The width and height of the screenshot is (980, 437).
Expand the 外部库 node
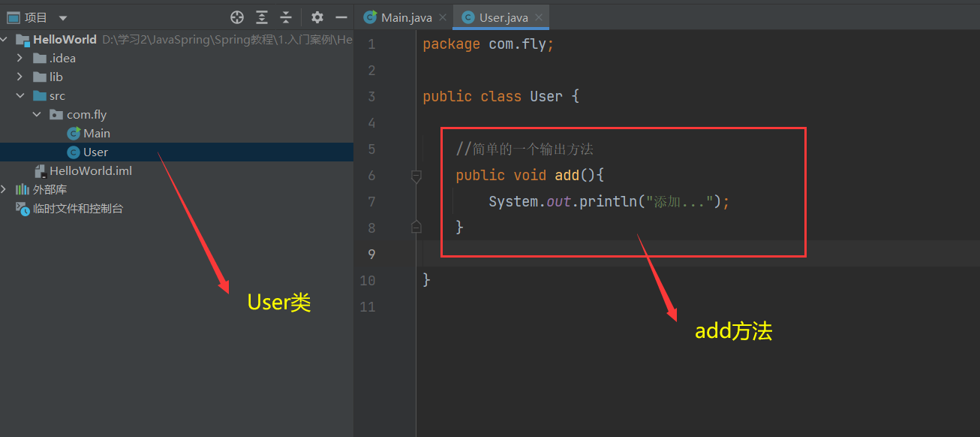(x=5, y=189)
